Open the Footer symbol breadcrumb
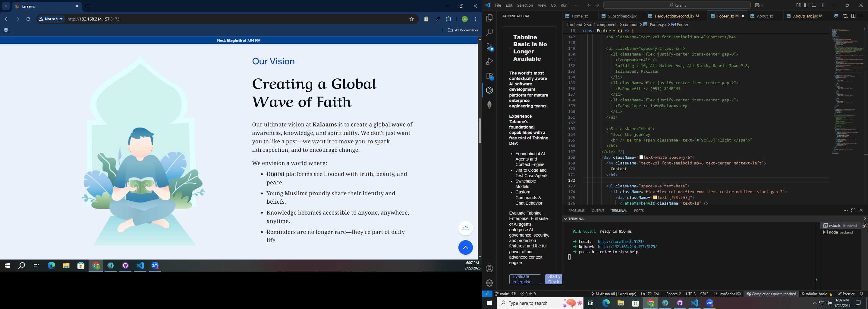868x309 pixels. pos(680,25)
